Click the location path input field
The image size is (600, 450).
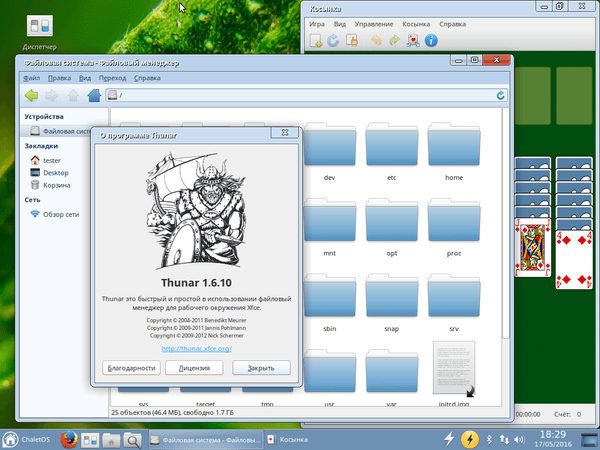tap(300, 96)
